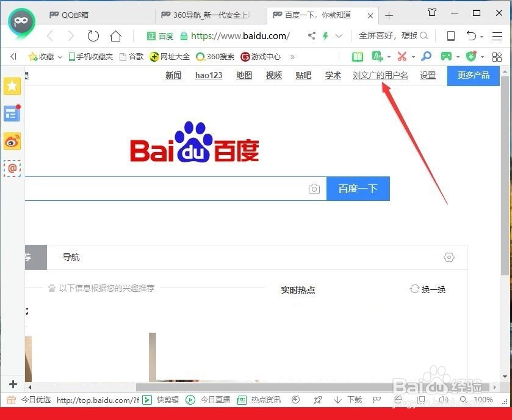Close the 百度一下 tab
Image resolution: width=512 pixels, height=420 pixels.
point(370,16)
